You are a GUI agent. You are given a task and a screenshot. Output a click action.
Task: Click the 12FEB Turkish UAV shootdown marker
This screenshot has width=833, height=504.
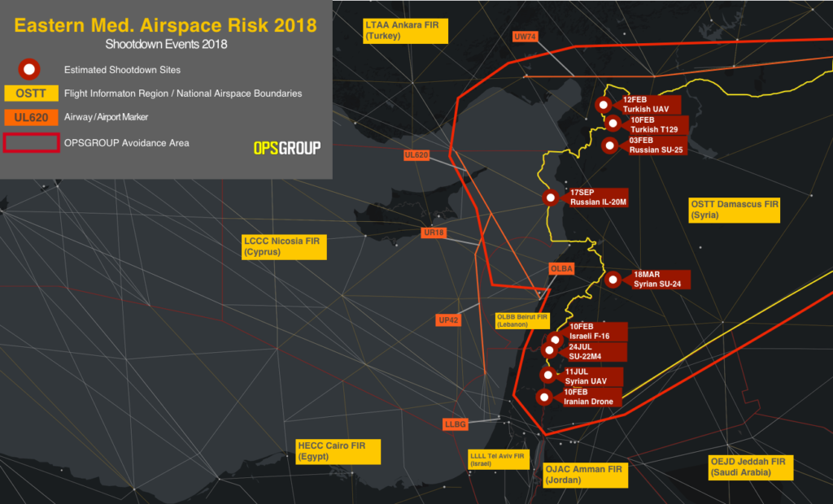pos(603,105)
